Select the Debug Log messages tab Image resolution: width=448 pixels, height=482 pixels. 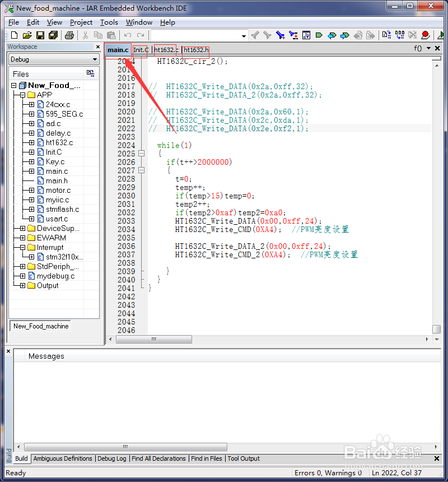tap(112, 458)
